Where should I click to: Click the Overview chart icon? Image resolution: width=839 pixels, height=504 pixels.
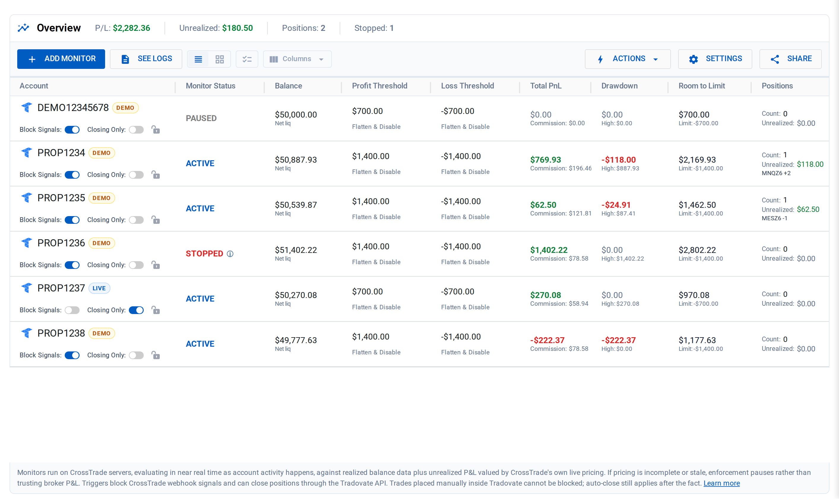[23, 28]
